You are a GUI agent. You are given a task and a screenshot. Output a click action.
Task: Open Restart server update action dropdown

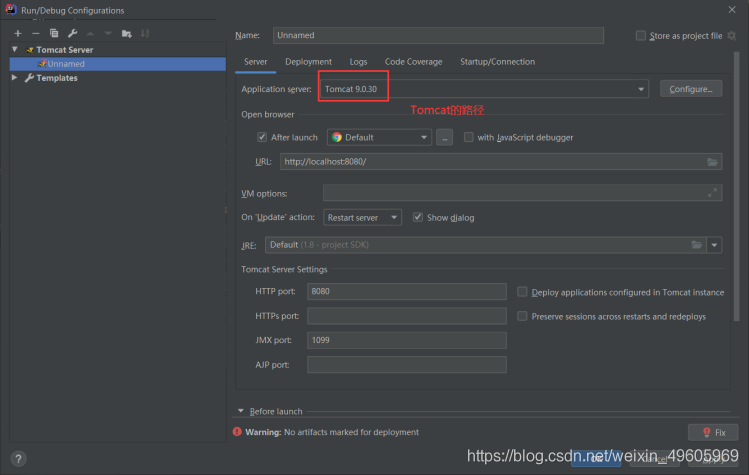point(362,217)
